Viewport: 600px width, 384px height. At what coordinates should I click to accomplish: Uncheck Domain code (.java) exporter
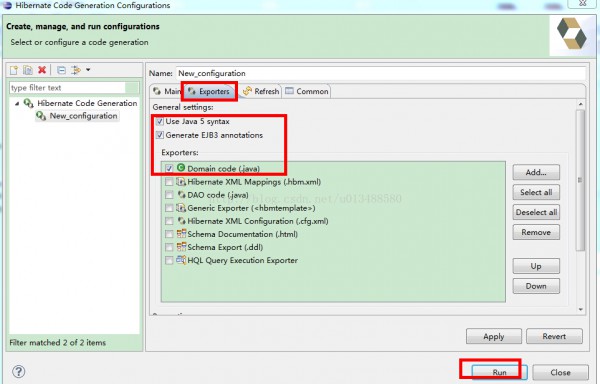(169, 168)
